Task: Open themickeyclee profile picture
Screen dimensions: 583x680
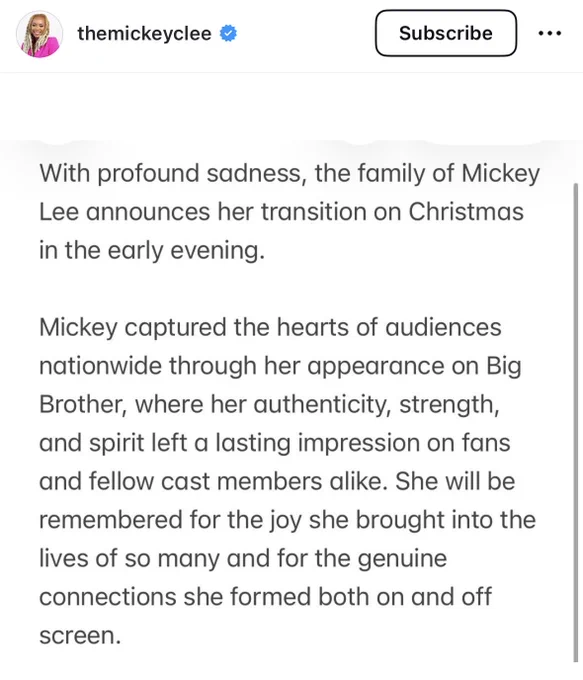Action: pyautogui.click(x=39, y=34)
